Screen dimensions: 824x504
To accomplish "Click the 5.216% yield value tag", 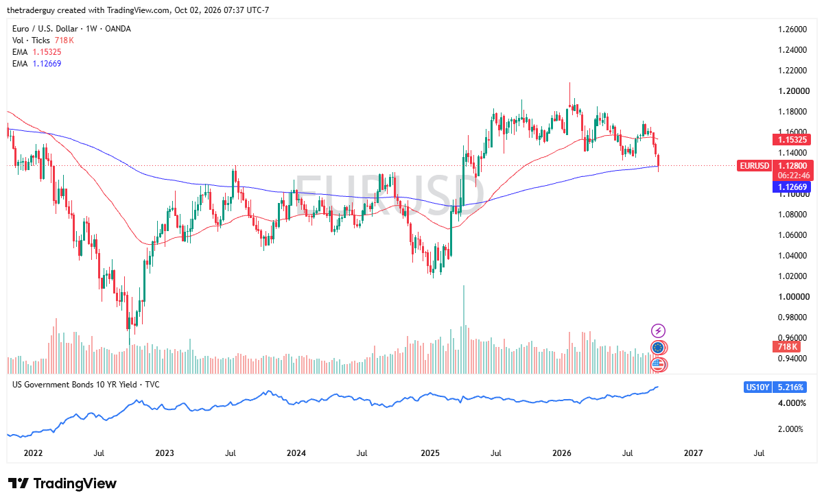I will [790, 387].
